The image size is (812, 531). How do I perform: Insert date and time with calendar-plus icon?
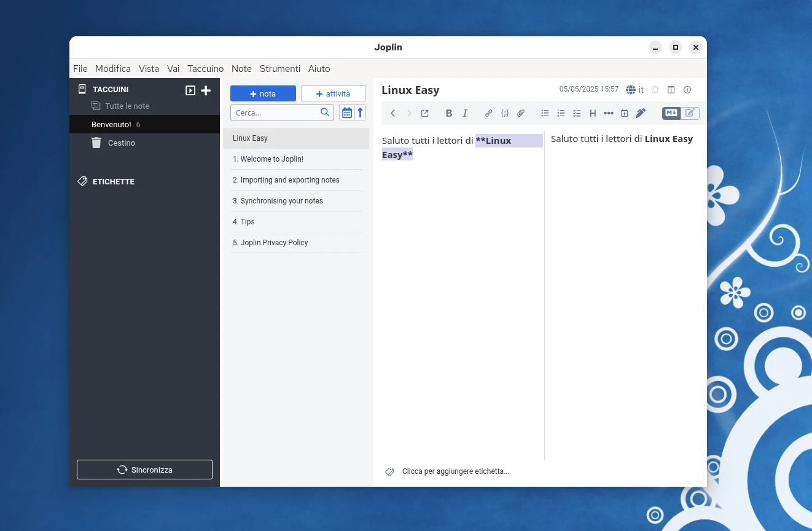click(624, 113)
